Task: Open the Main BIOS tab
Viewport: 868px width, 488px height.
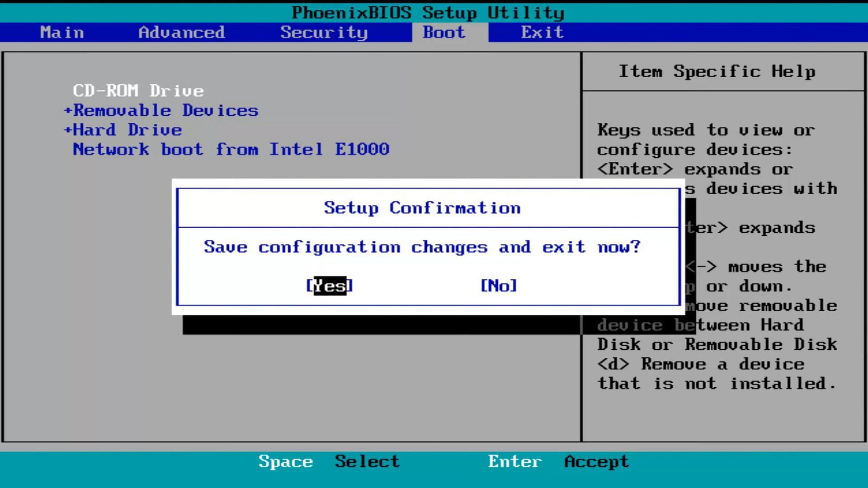Action: point(62,32)
